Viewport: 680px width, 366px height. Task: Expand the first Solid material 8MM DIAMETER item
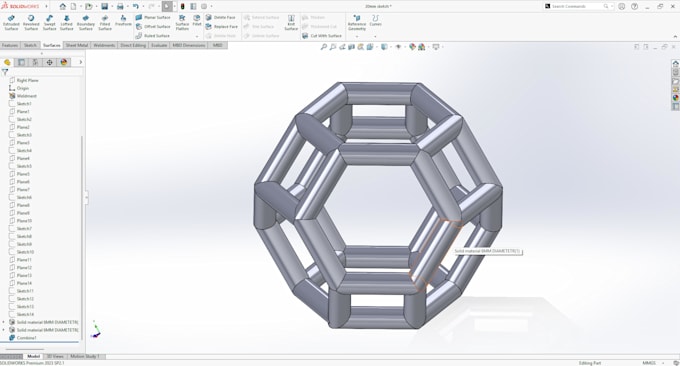pyautogui.click(x=3, y=322)
